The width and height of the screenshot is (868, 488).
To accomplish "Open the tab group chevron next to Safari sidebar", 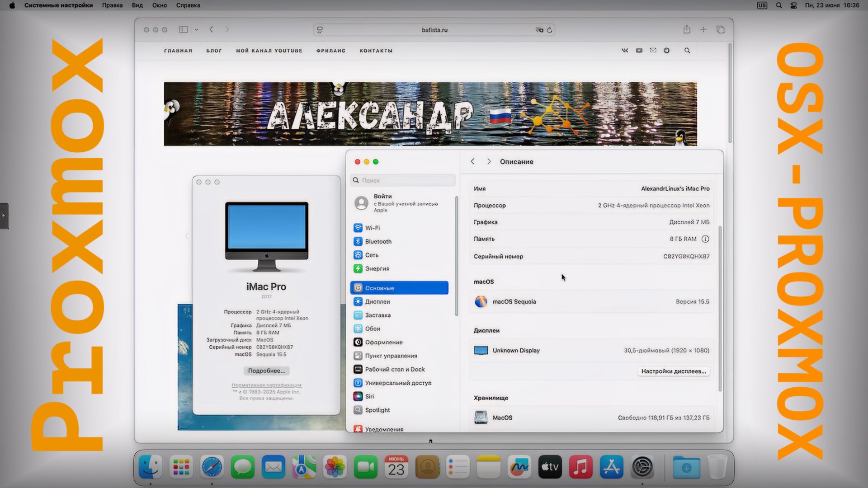I will pos(196,29).
